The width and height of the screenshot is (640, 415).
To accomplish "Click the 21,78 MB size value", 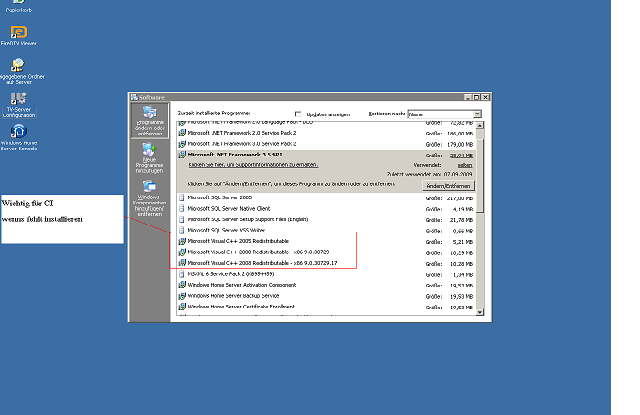I will tap(461, 220).
